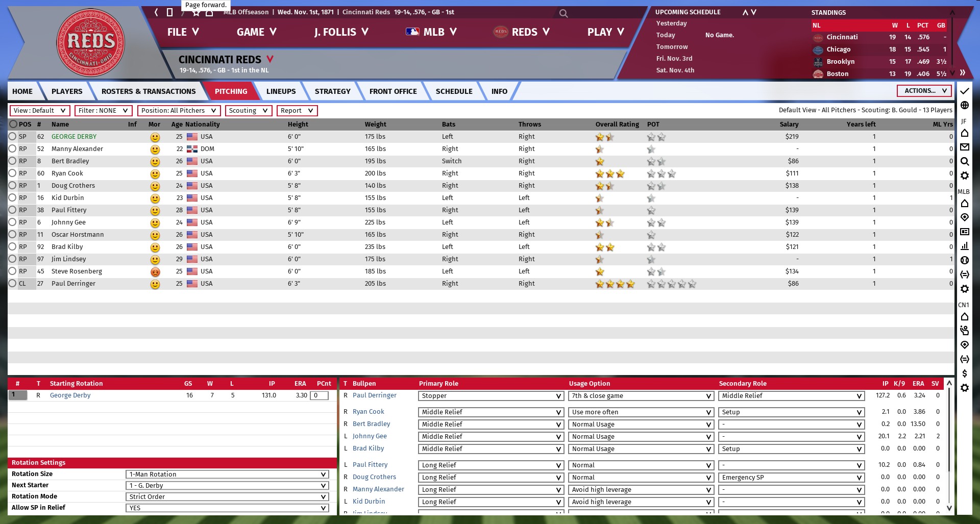Open the Rotation Size dropdown

point(227,474)
